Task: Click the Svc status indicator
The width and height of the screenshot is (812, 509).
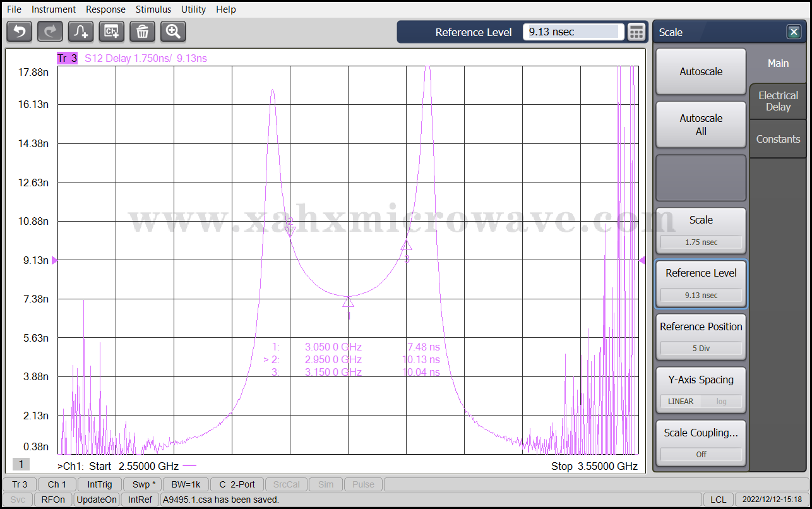Action: 18,500
